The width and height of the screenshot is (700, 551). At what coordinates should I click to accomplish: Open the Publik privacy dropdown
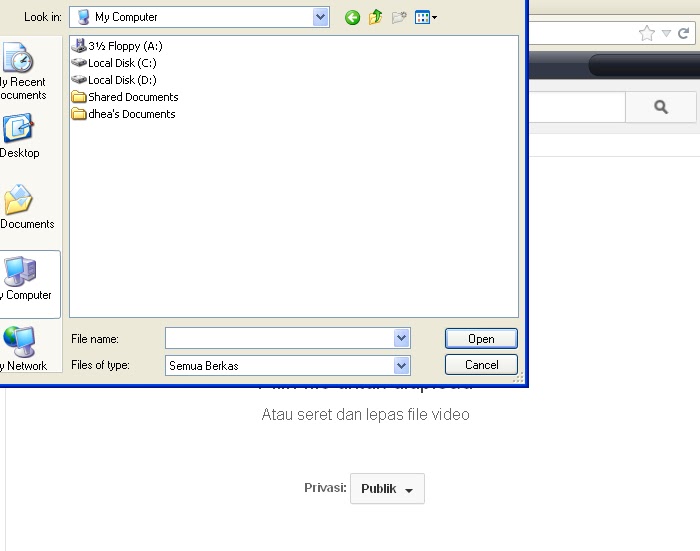387,488
